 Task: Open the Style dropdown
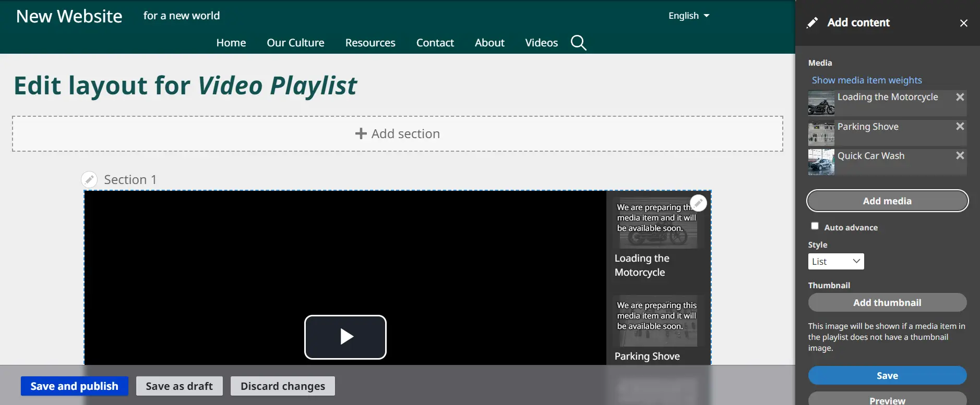(835, 262)
